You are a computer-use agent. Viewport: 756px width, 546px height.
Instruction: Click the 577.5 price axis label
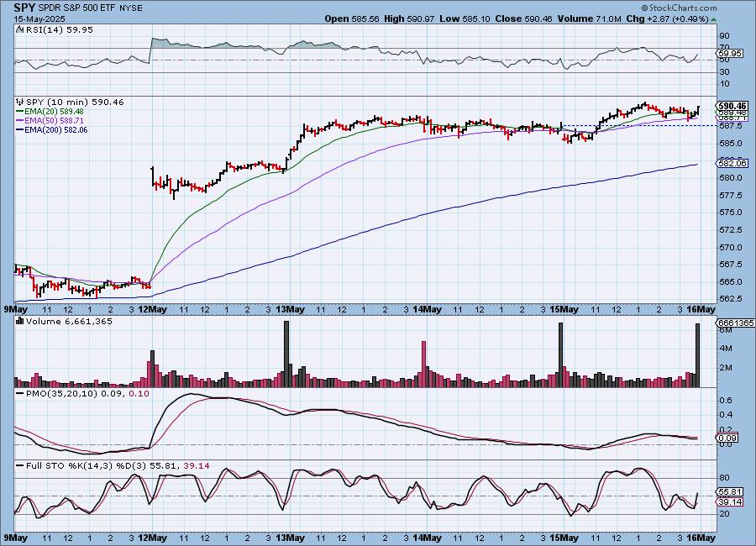point(731,196)
